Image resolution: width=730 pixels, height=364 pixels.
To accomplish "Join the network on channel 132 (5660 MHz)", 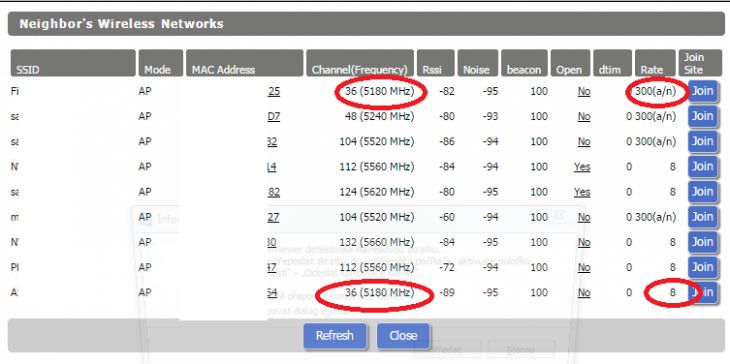I will tap(702, 242).
